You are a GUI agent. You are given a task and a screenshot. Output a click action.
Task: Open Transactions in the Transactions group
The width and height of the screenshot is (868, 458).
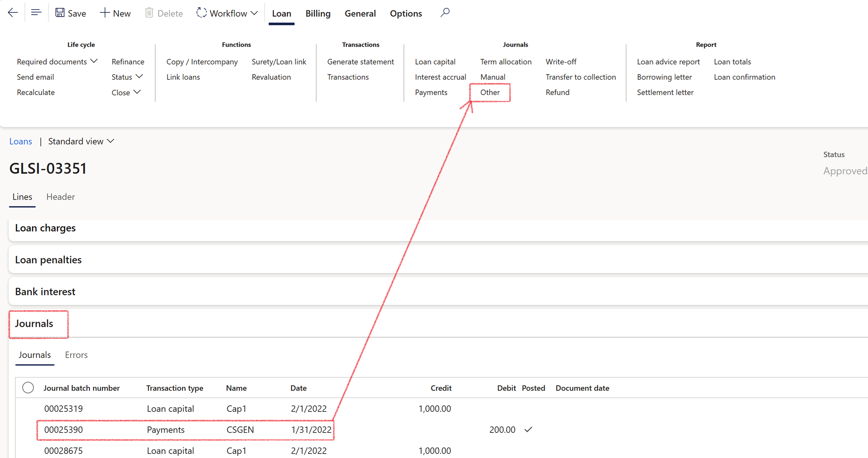(x=348, y=77)
